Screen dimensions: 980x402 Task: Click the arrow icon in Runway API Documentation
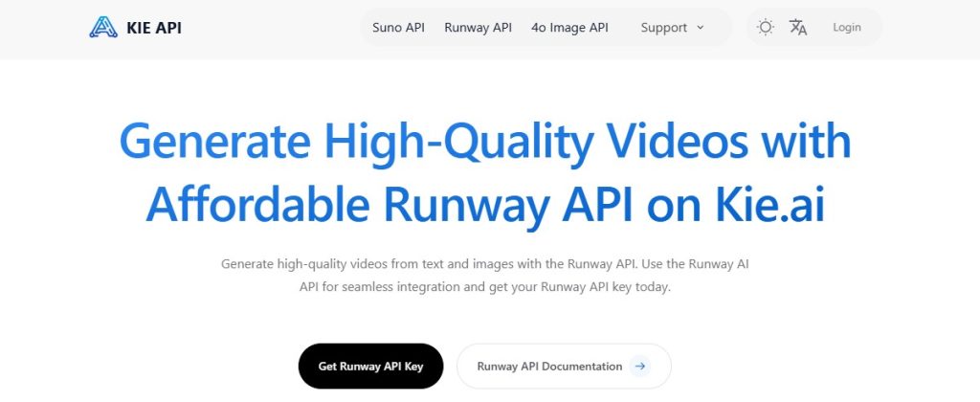640,367
